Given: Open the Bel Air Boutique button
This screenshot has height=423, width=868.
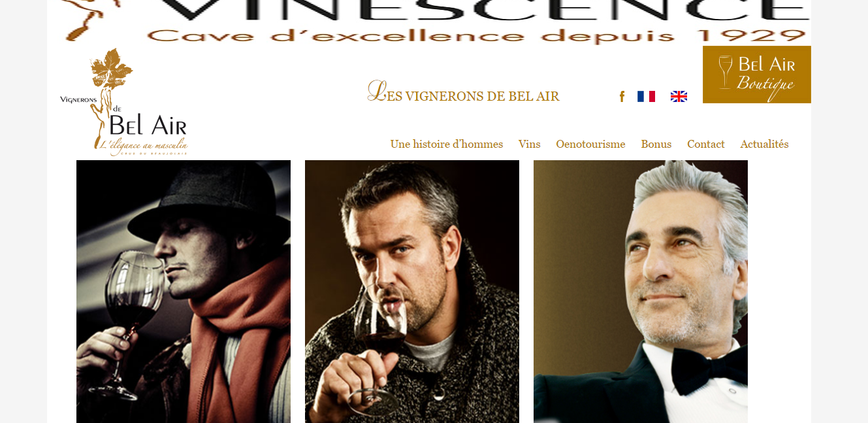Looking at the screenshot, I should point(757,75).
